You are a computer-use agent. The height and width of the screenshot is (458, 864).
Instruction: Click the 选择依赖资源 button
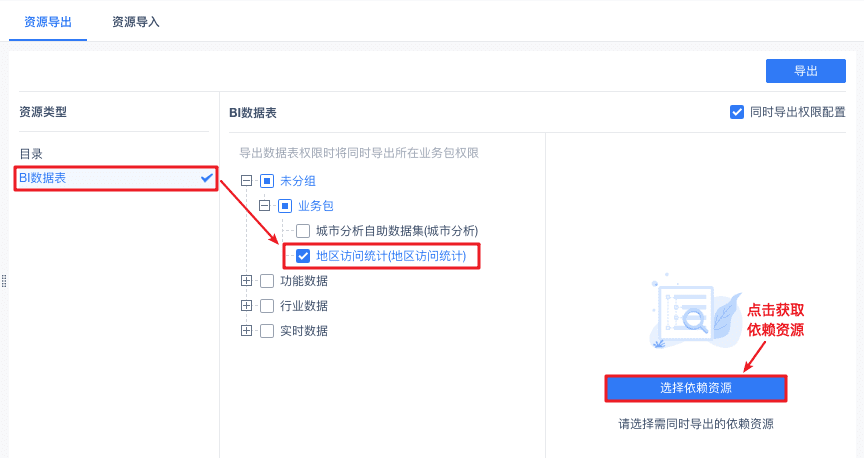coord(695,388)
